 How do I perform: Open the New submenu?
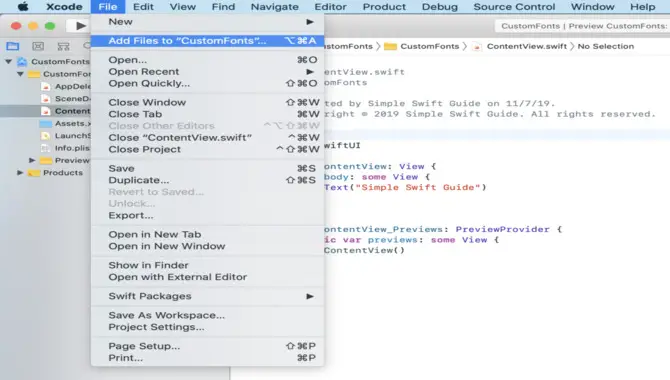207,22
